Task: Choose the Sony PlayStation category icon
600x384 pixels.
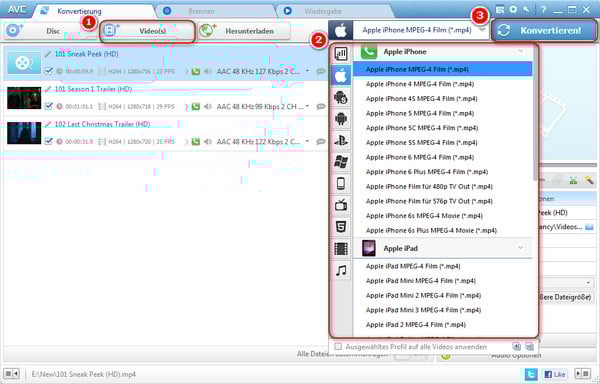Action: (x=341, y=140)
